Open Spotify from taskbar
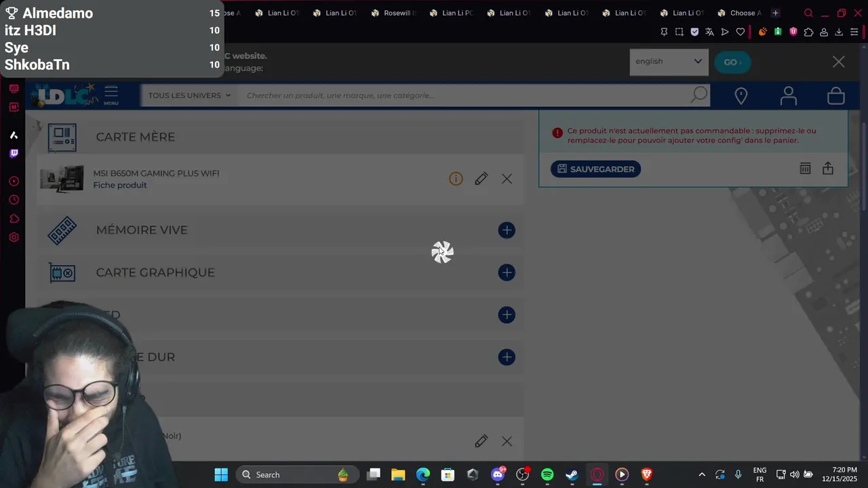The height and width of the screenshot is (488, 868). [547, 474]
